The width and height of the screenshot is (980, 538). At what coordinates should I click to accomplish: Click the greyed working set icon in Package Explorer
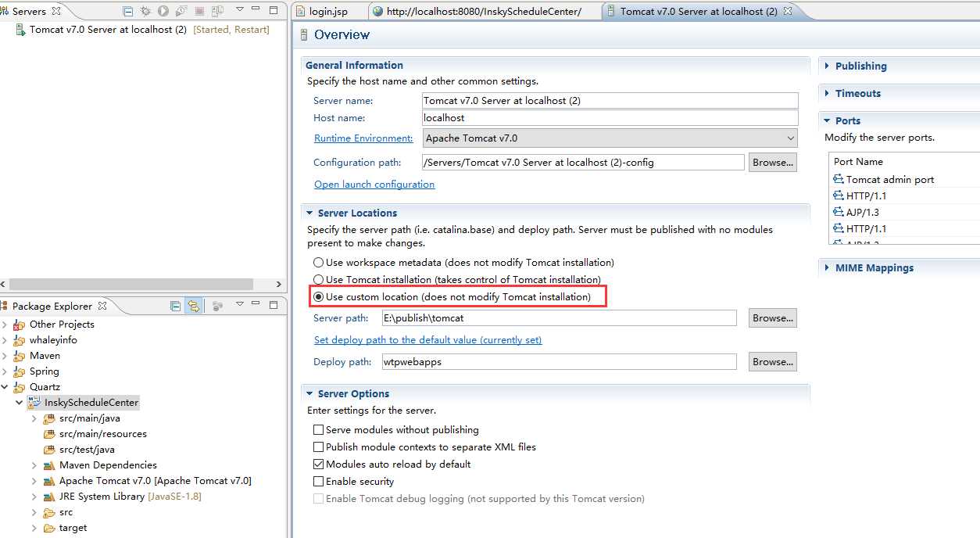pos(218,306)
